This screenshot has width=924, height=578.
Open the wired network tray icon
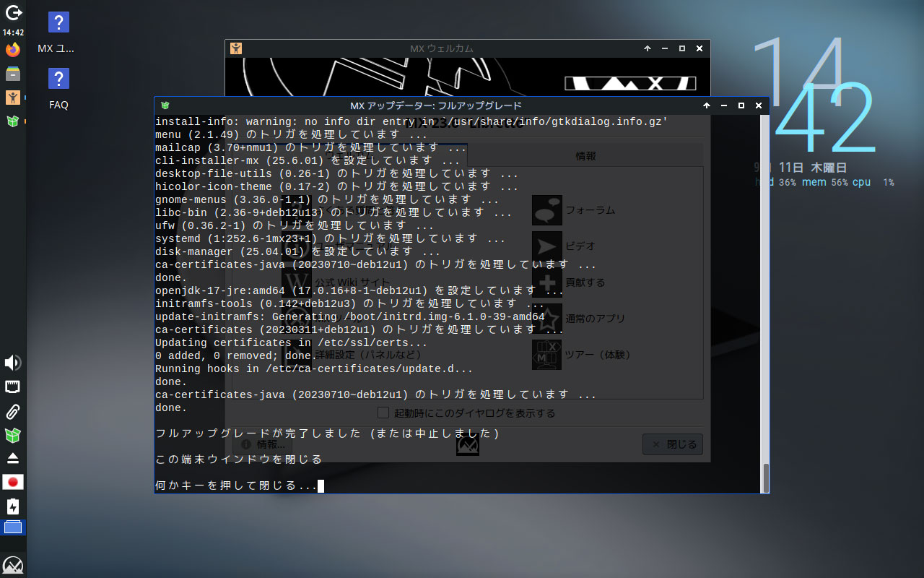tap(13, 387)
